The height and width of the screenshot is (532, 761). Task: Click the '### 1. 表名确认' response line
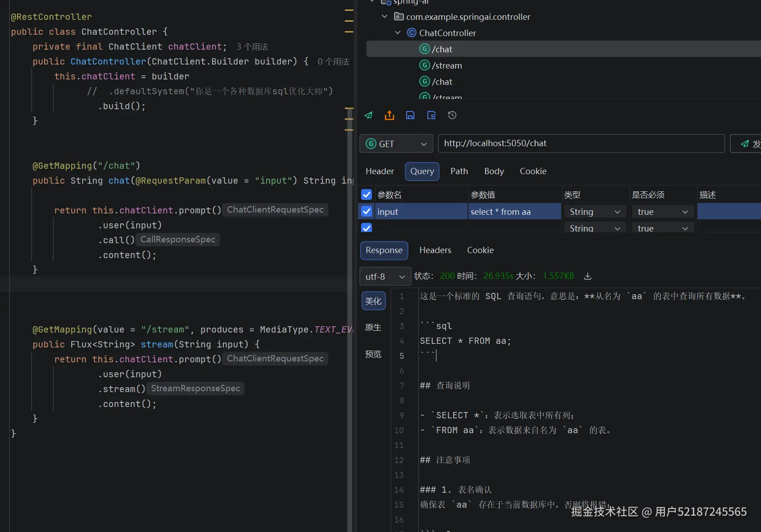point(456,490)
